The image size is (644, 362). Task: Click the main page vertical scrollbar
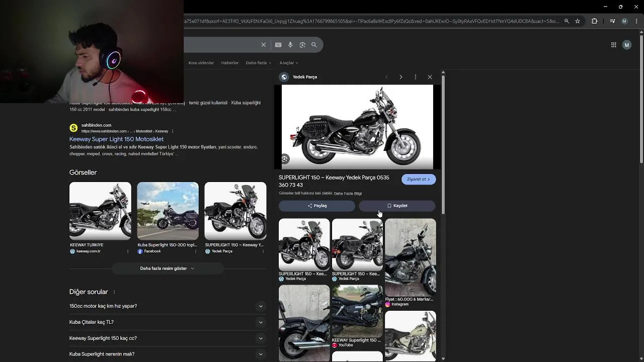click(641, 98)
